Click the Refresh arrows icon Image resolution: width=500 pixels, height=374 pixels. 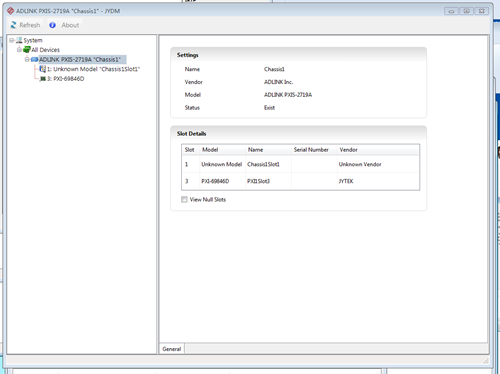(x=14, y=25)
